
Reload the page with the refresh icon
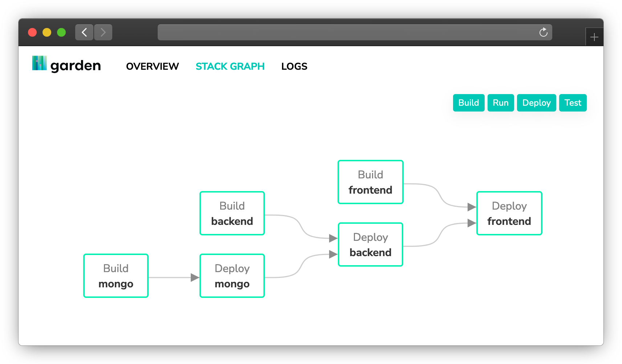coord(543,32)
